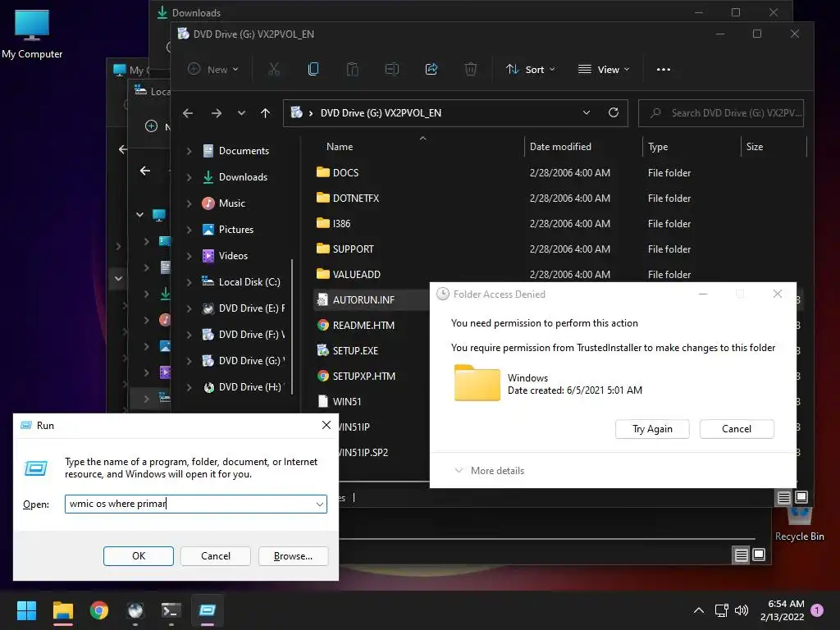Expand the address bar history dropdown

586,112
